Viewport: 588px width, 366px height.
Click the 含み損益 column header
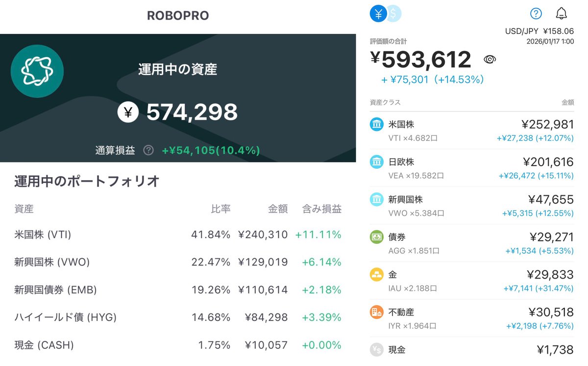322,209
